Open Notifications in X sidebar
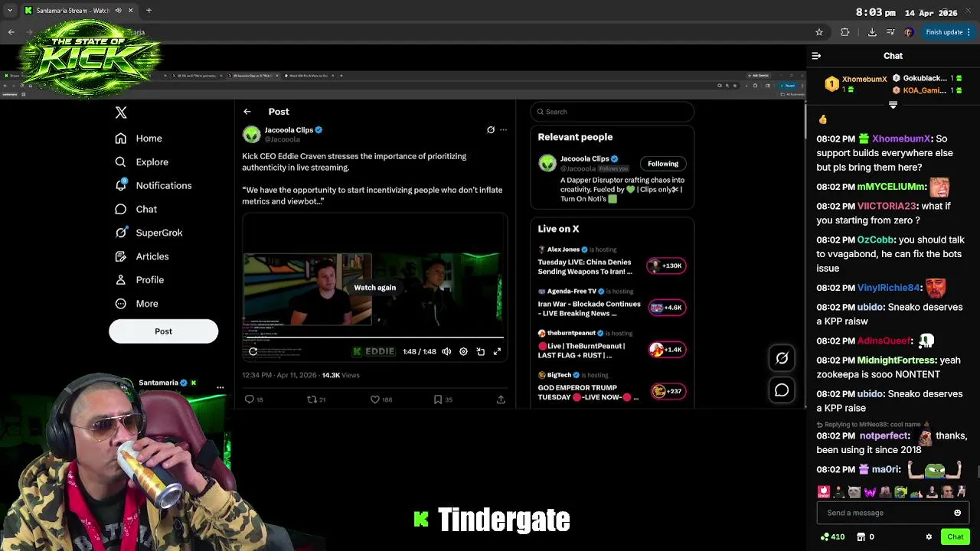Screen dimensions: 980x551 pos(153,185)
